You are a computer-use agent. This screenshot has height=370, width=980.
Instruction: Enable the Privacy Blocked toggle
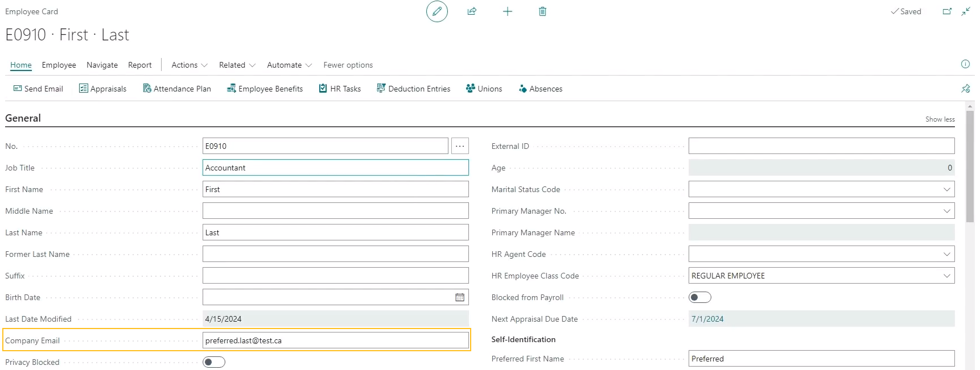click(214, 362)
